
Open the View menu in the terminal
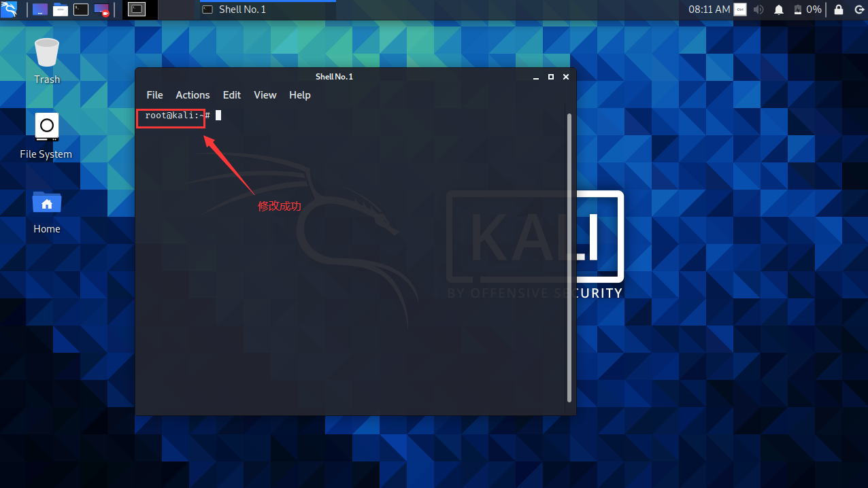pyautogui.click(x=265, y=94)
